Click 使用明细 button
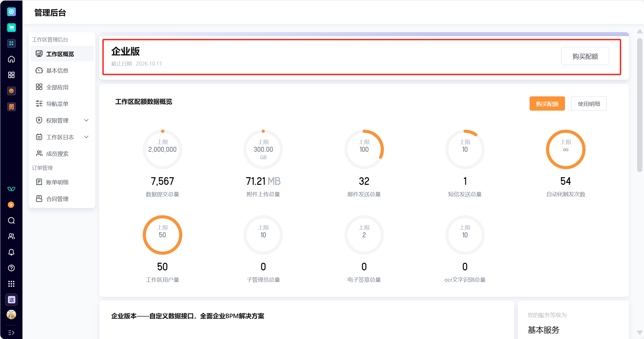 click(589, 103)
